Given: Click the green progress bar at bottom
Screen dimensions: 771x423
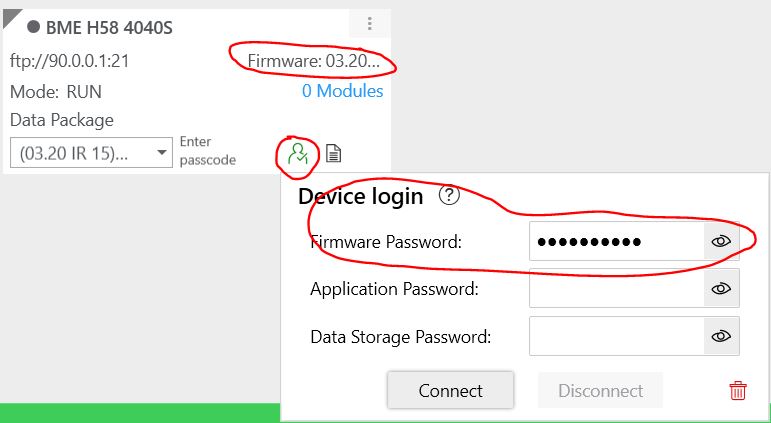Looking at the screenshot, I should (x=140, y=413).
